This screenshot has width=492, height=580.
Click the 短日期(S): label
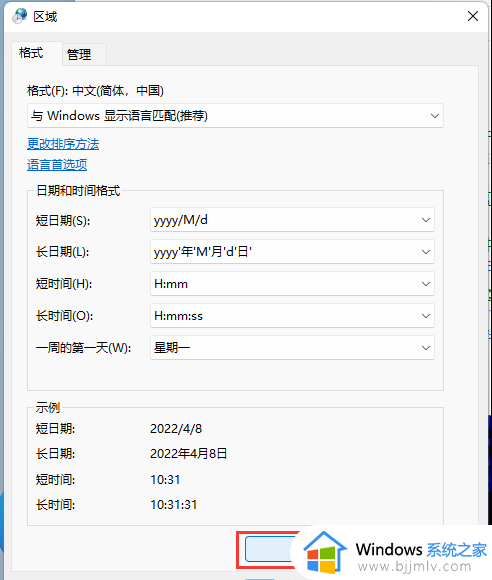(63, 221)
